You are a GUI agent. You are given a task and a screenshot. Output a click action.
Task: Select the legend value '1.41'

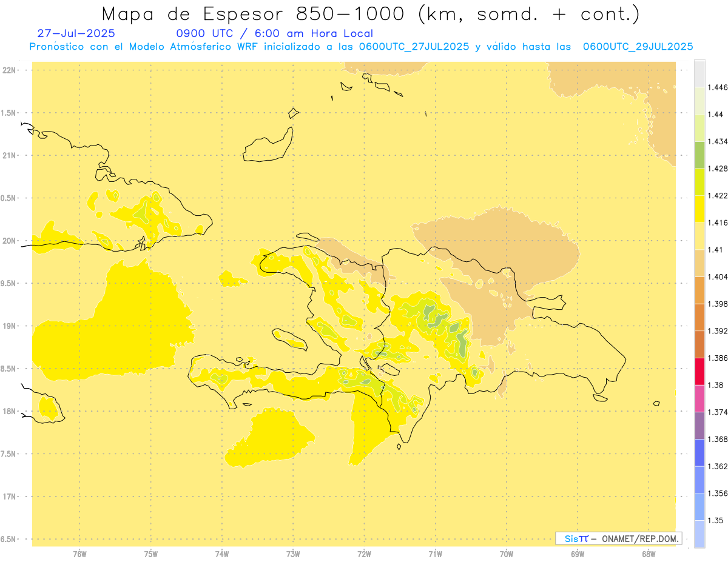pos(715,250)
